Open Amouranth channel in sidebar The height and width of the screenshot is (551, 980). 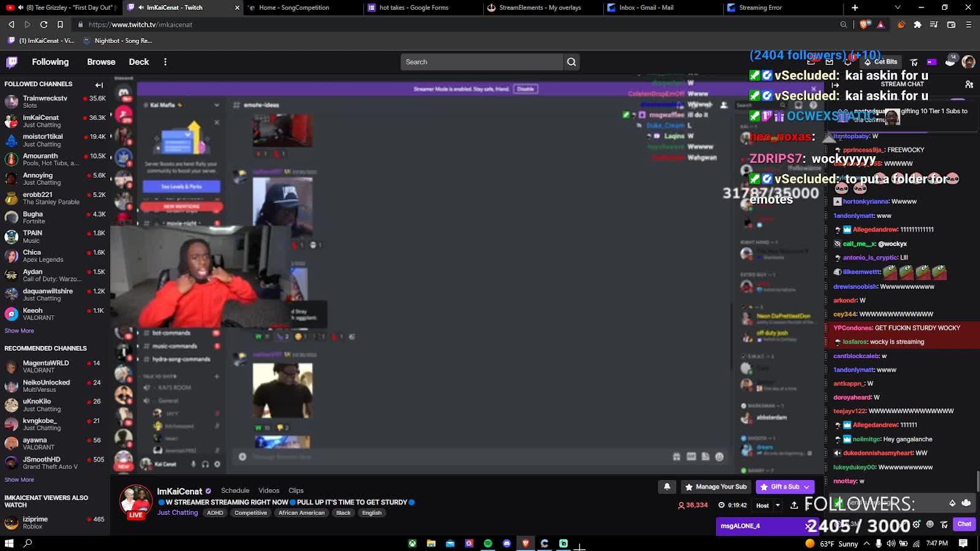[55, 160]
